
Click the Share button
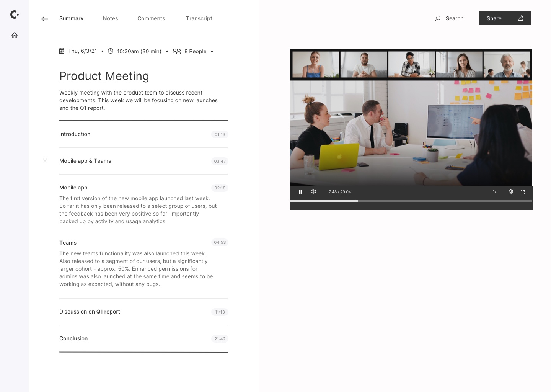tap(505, 18)
